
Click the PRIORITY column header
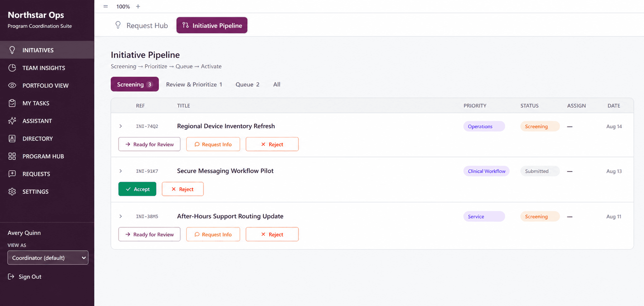[475, 106]
